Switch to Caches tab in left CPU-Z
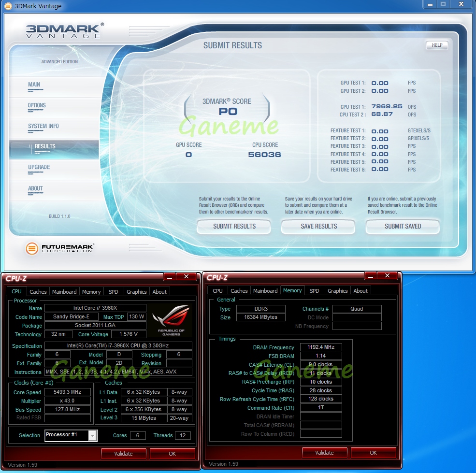476x473 pixels. tap(38, 292)
